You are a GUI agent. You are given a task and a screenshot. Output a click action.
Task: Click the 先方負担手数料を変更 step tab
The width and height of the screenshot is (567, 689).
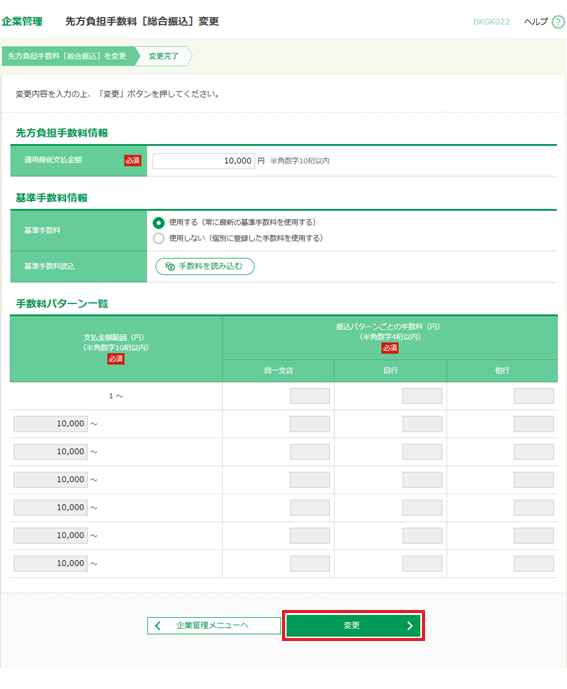tap(68, 56)
